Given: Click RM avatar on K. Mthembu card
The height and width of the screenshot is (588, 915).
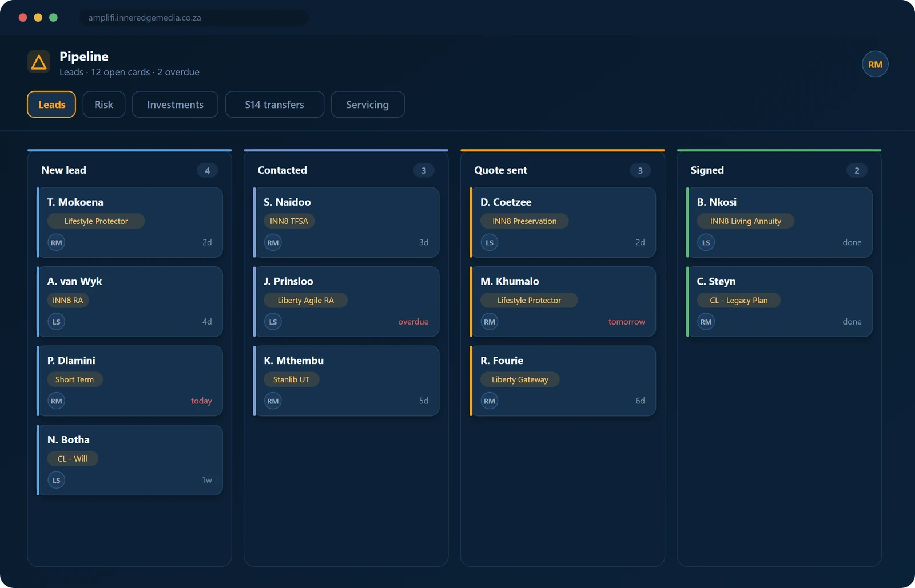Looking at the screenshot, I should (273, 401).
